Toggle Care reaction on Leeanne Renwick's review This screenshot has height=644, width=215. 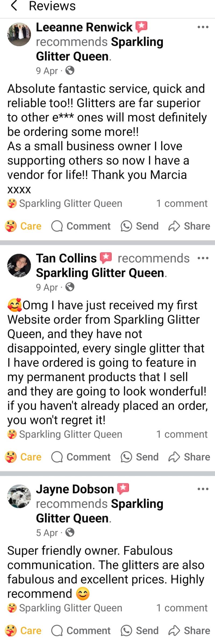pyautogui.click(x=23, y=226)
